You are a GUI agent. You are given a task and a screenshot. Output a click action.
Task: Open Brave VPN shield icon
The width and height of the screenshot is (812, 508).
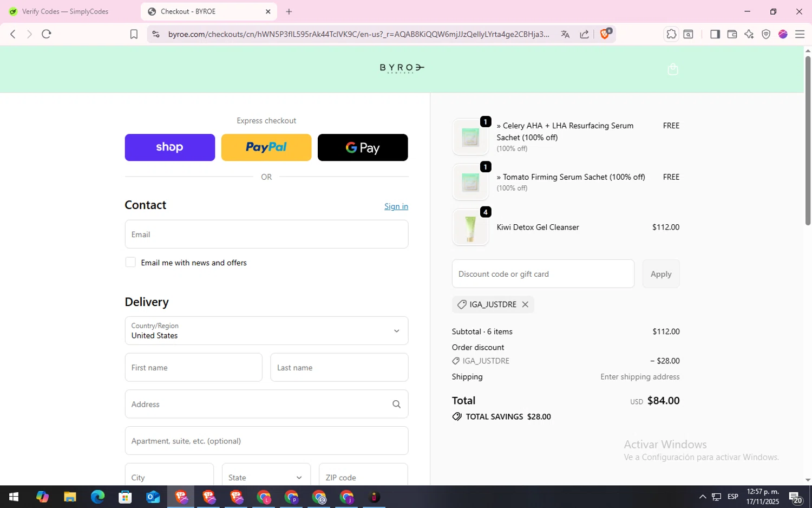(765, 34)
